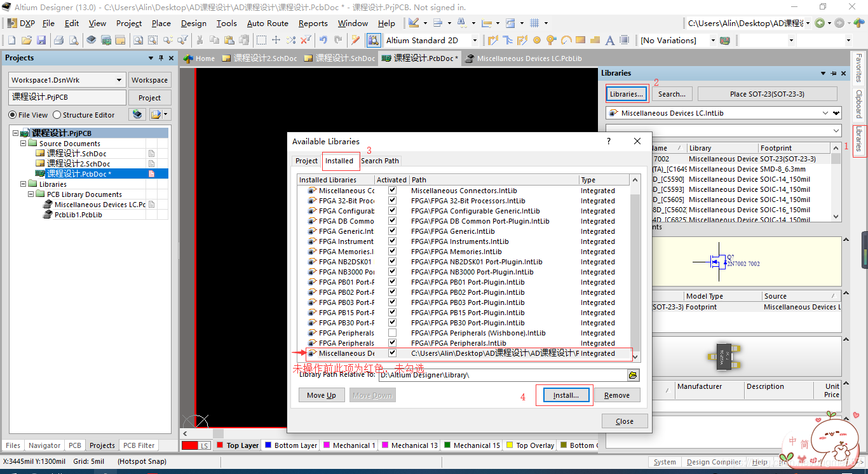The height and width of the screenshot is (474, 868).
Task: Switch to the Project tab in Available Libraries
Action: (x=306, y=161)
